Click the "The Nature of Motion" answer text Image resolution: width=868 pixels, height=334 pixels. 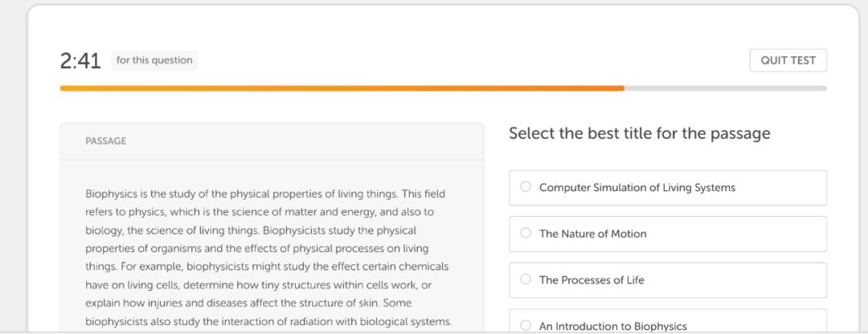[x=592, y=234]
